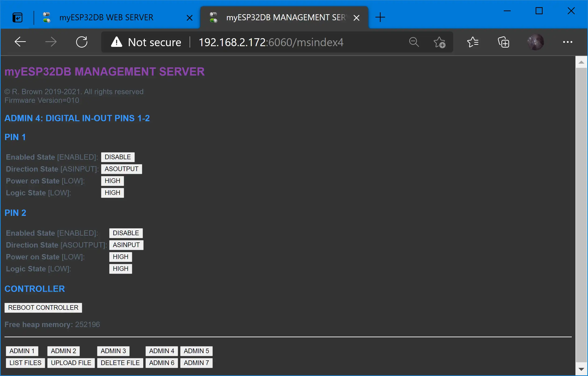The height and width of the screenshot is (376, 588).
Task: Switch PIN 2 Direction State to ASINPUT
Action: coord(125,245)
